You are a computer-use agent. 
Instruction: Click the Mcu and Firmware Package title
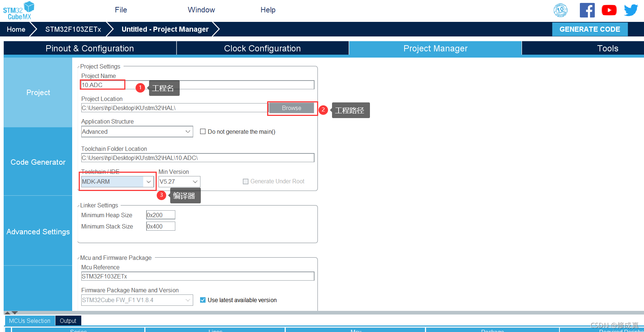coord(116,258)
